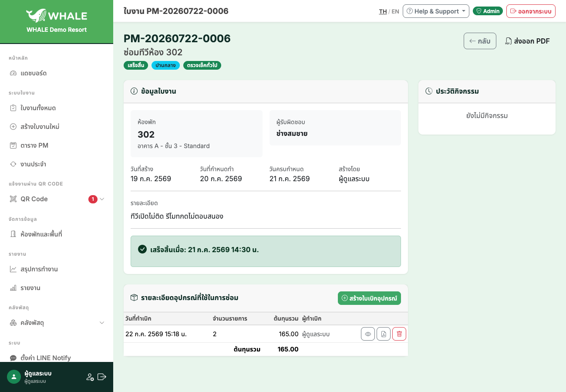This screenshot has height=392, width=566.
Task: Click the เสร็จสิ้น status badge
Action: [136, 65]
